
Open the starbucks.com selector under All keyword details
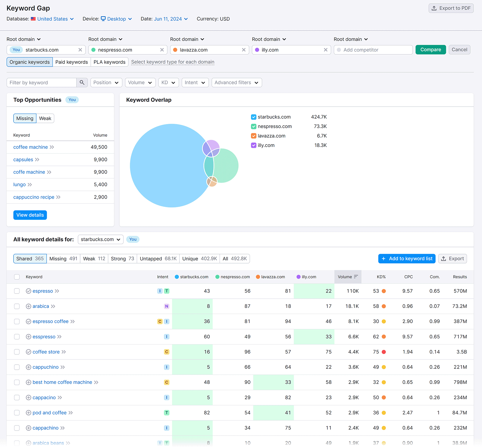point(100,239)
